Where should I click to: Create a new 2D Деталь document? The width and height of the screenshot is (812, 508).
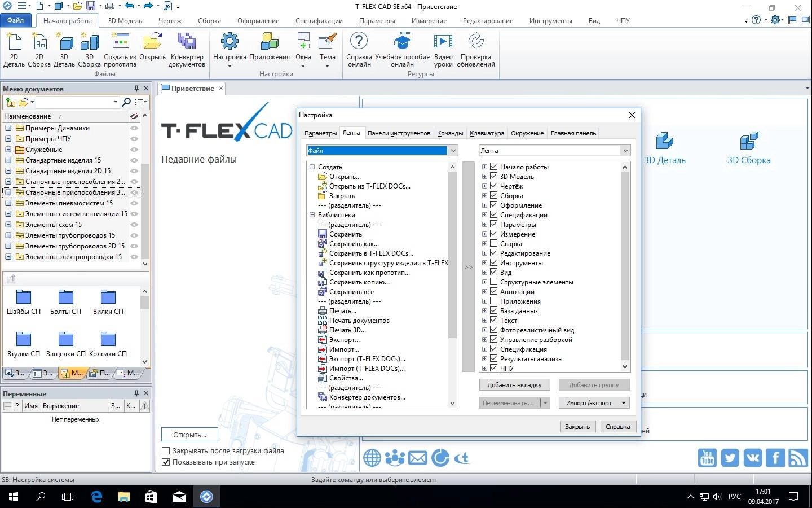[14, 50]
